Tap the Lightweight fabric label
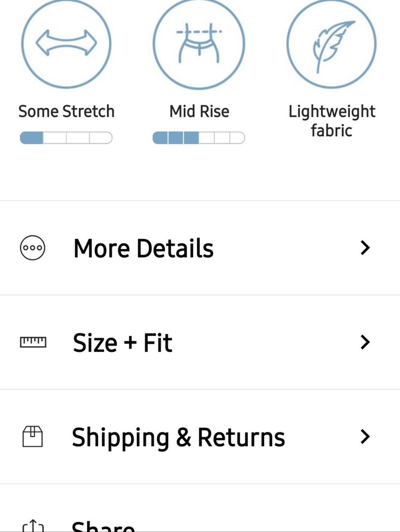 tap(332, 121)
